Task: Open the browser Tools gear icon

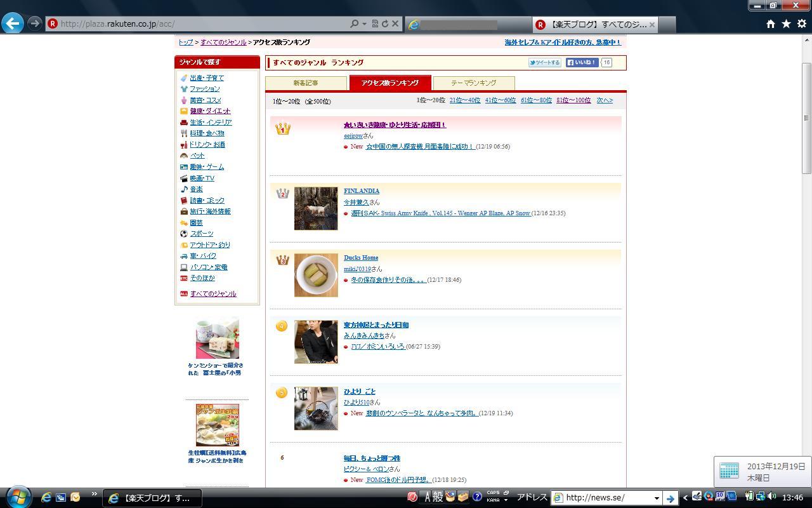Action: pos(801,23)
